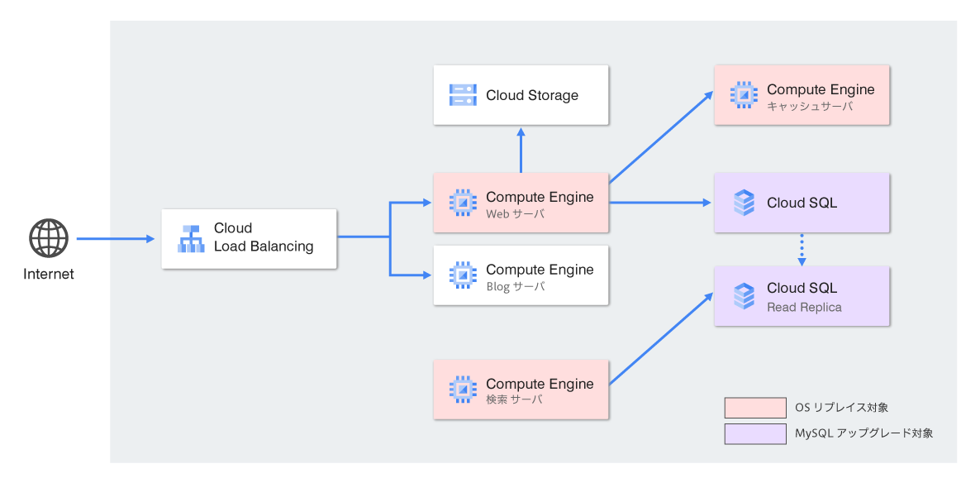
Task: Click the purple MySQL アップグレード対象 legend swatch
Action: click(x=755, y=433)
